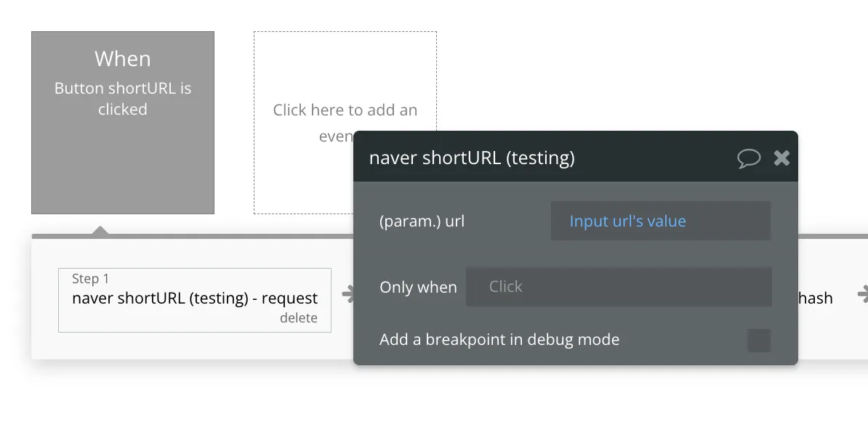Click the When heading in event box
The width and height of the screenshot is (868, 427).
pos(123,59)
